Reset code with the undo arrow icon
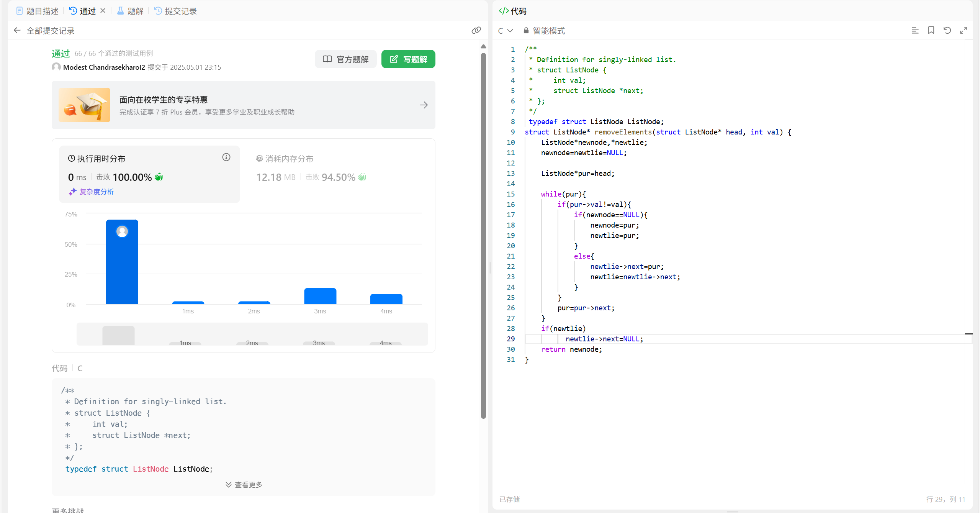 [947, 30]
